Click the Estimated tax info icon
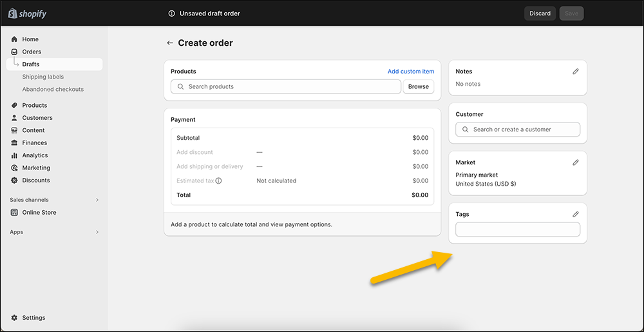The image size is (644, 332). pos(219,181)
